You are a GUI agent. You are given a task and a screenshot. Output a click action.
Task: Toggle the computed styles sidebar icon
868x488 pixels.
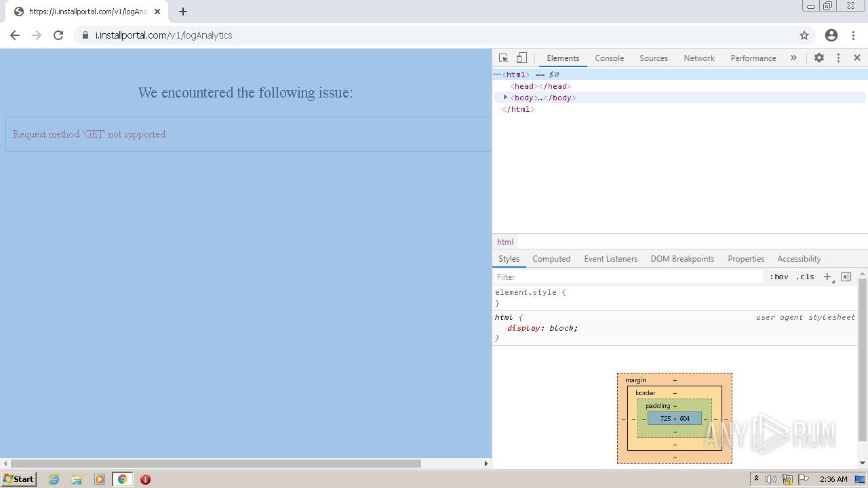coord(846,277)
